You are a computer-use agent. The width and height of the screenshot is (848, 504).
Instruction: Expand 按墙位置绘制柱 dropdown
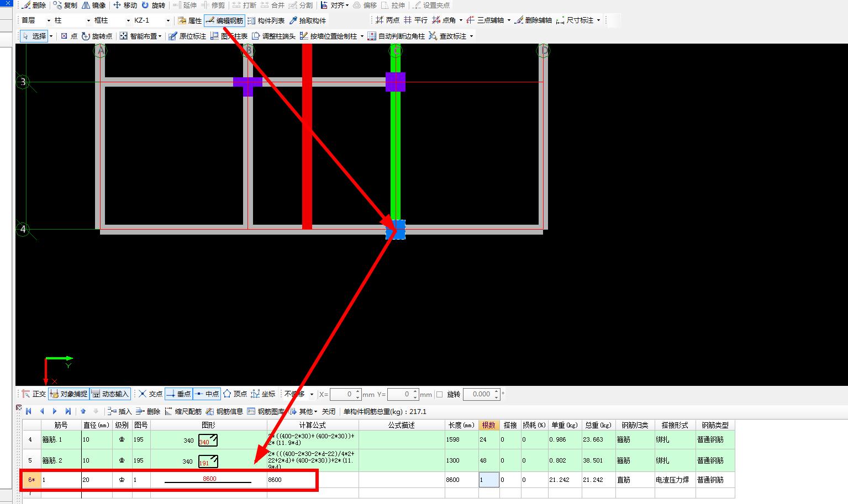coord(362,36)
